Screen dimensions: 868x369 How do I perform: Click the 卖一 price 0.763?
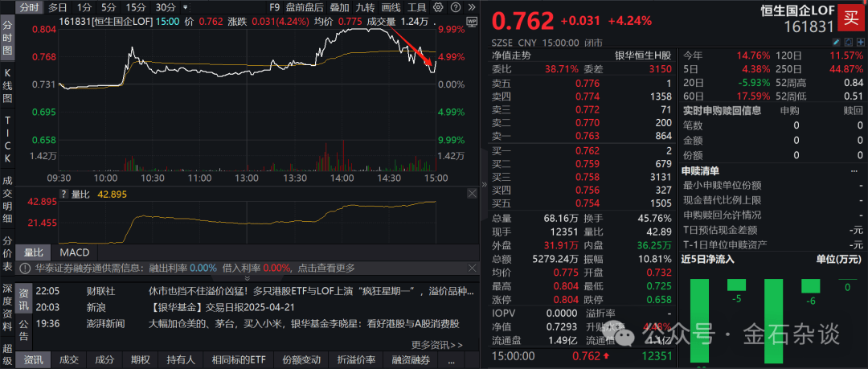coord(588,136)
